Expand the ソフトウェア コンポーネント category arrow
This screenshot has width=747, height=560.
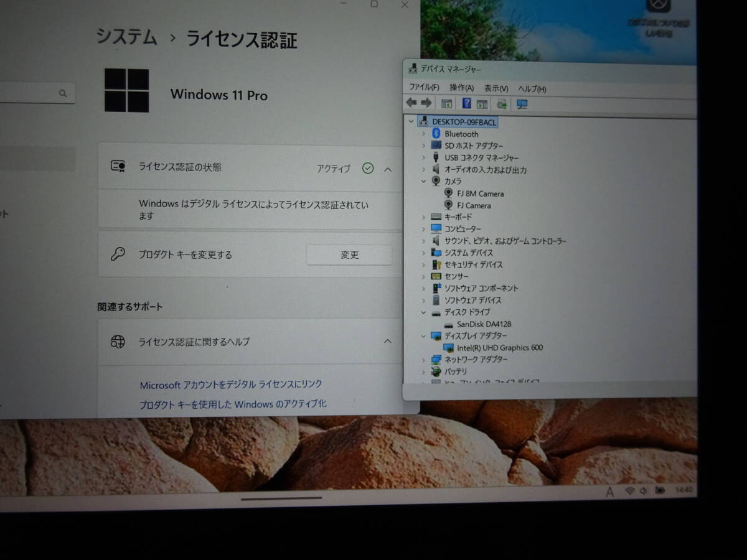pyautogui.click(x=423, y=288)
